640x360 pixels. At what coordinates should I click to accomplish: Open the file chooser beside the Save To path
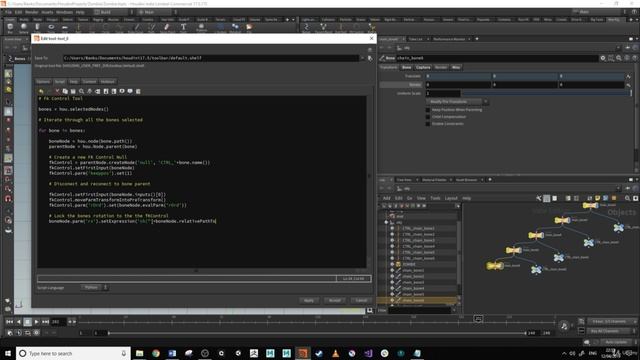pos(370,58)
